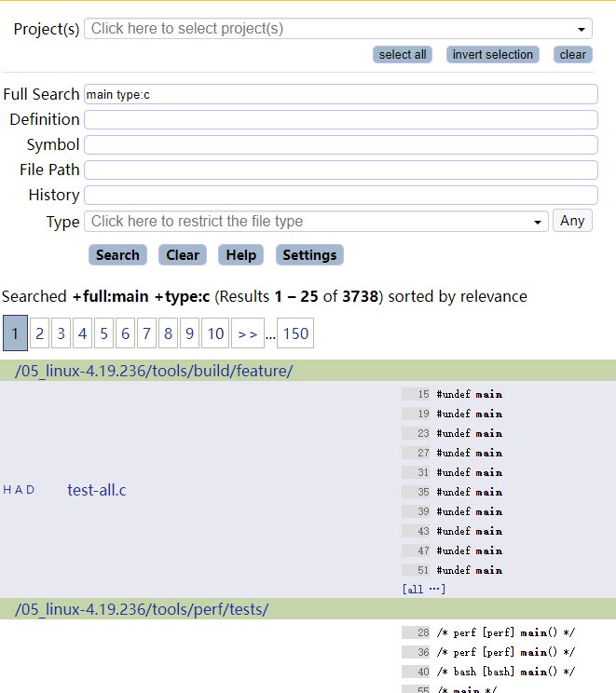616x693 pixels.
Task: Focus the Symbol input field
Action: coord(341,145)
